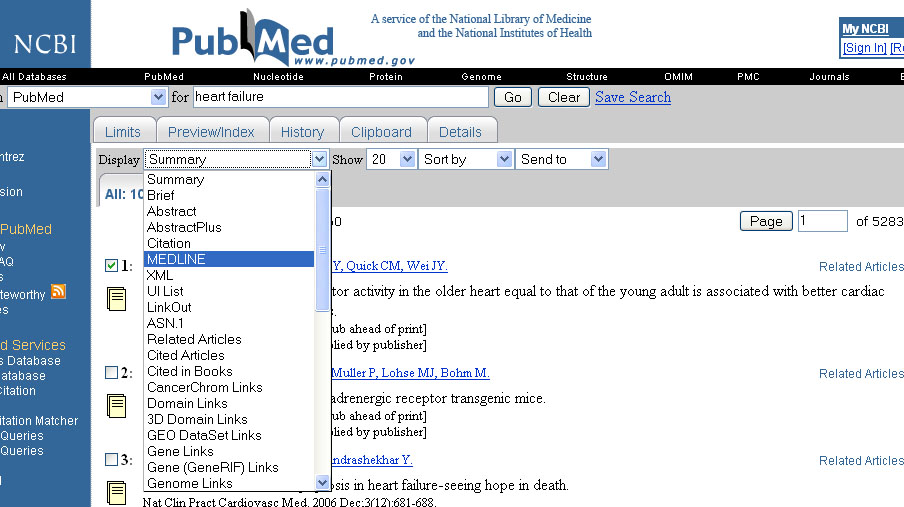
Task: Go to Nucleotide database in top bar
Action: [x=278, y=77]
